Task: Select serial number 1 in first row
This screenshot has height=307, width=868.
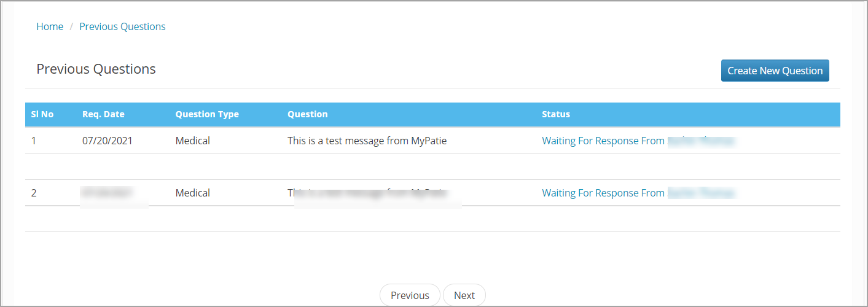Action: pyautogui.click(x=34, y=141)
